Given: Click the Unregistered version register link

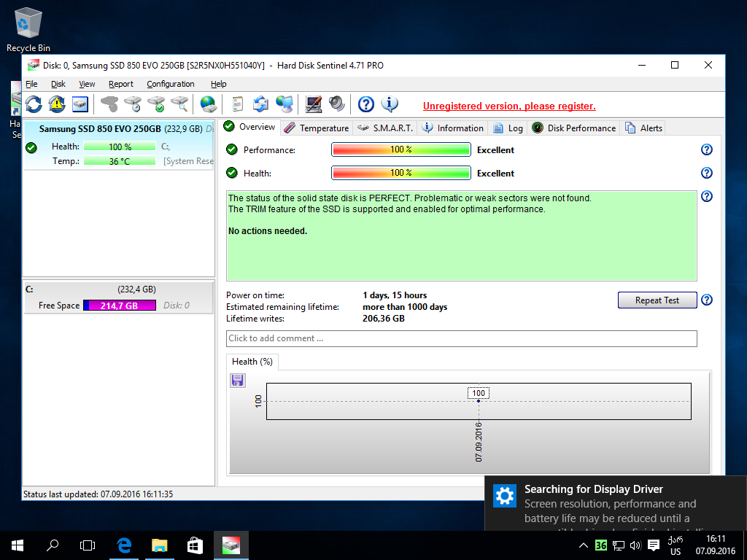Looking at the screenshot, I should 509,106.
